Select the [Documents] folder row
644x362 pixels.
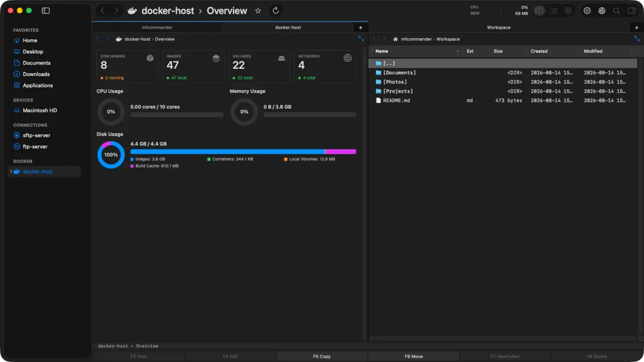tap(503, 72)
